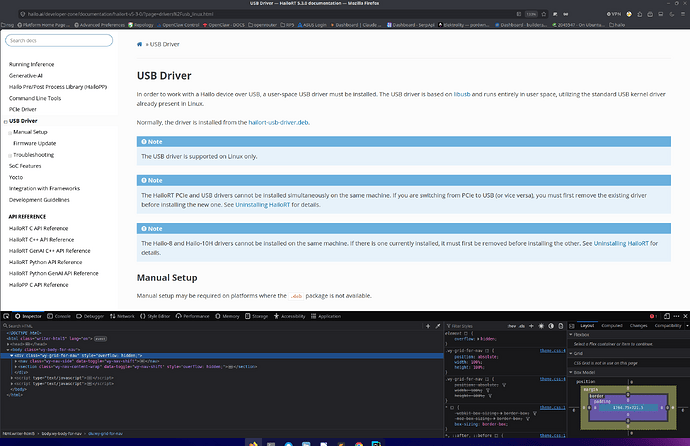This screenshot has width=690, height=446.
Task: Collapse the Flexbox section
Action: 571,335
